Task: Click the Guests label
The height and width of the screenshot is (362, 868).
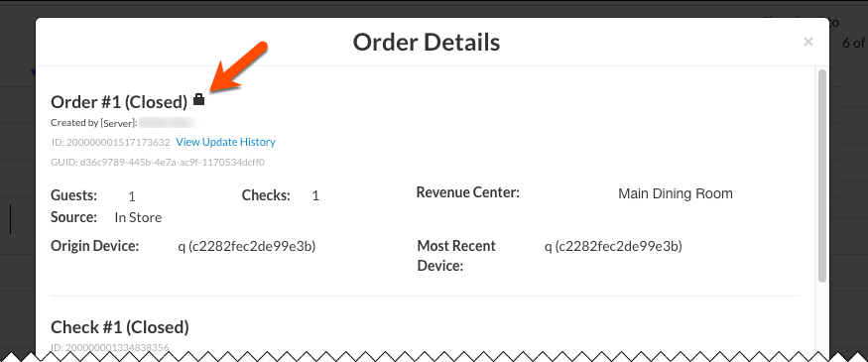Action: pos(73,195)
